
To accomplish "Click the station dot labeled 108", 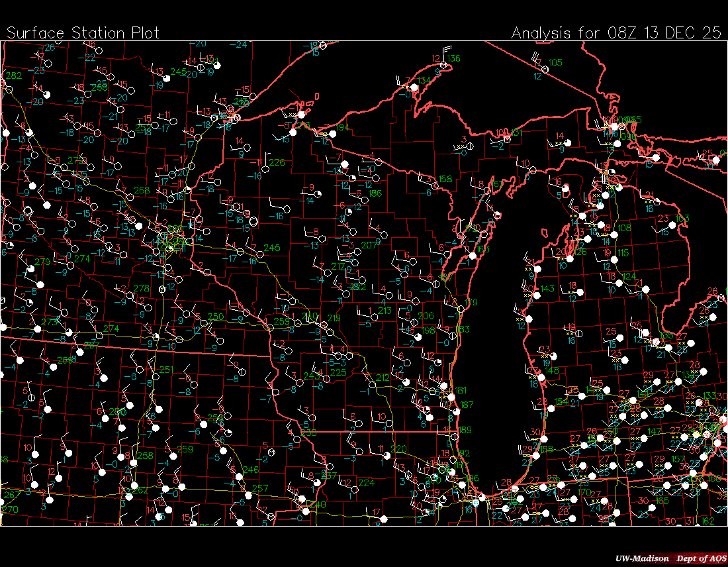I will [615, 234].
